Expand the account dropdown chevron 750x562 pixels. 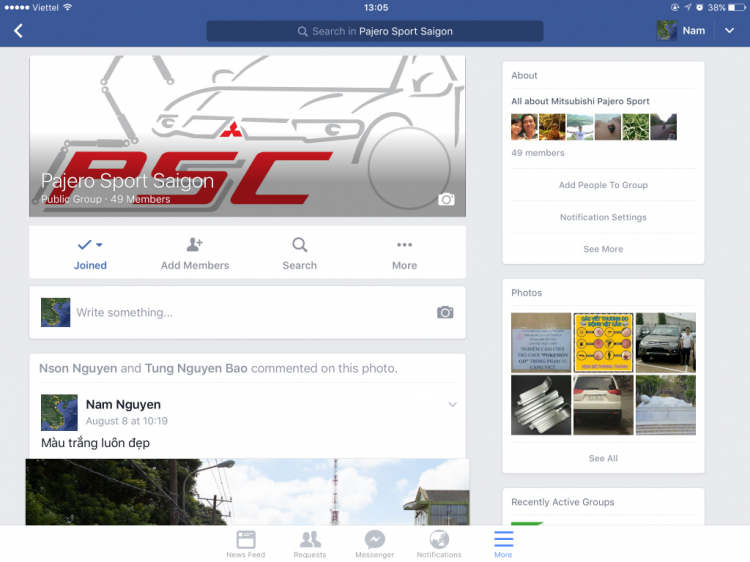pyautogui.click(x=729, y=31)
